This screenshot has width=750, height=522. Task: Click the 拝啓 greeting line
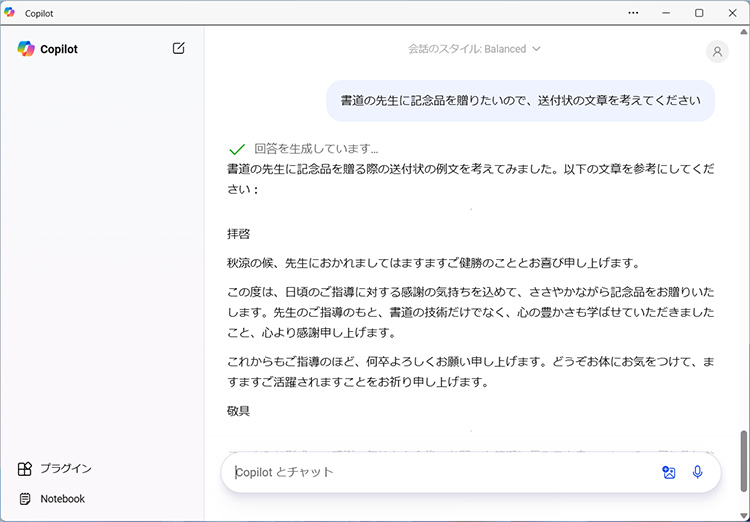point(239,234)
